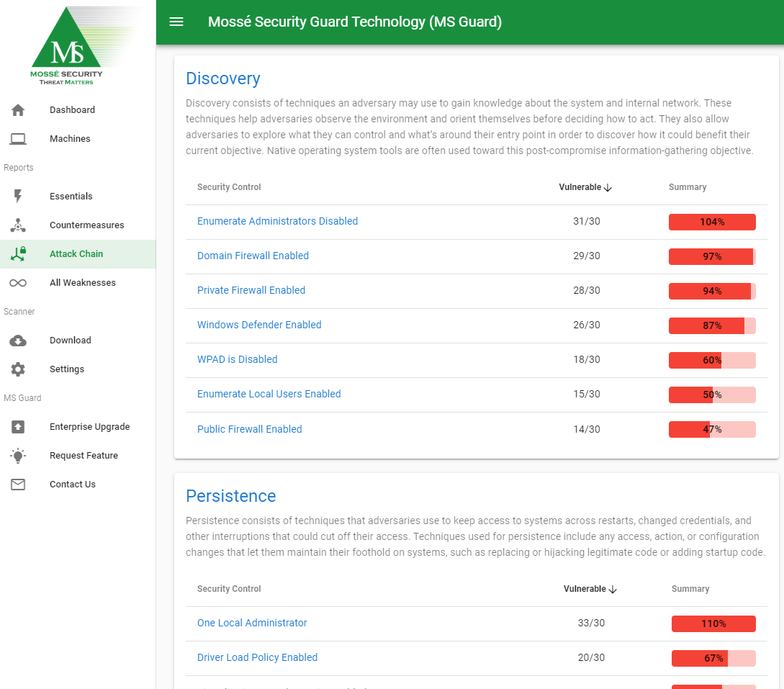784x689 pixels.
Task: Click Security Control header in Discovery table
Action: [229, 187]
